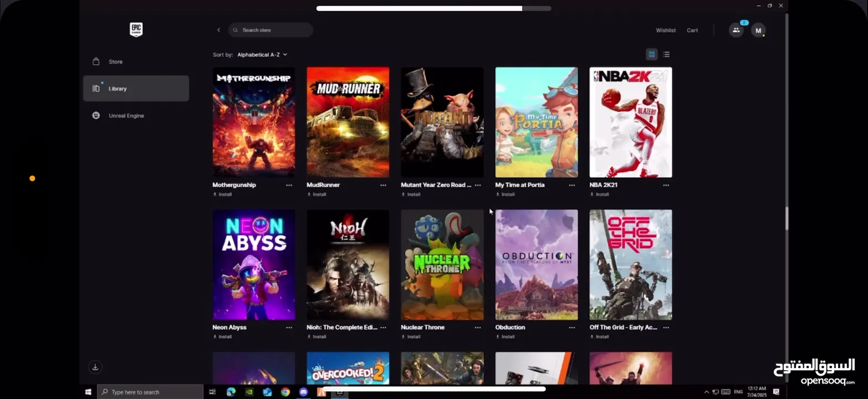The width and height of the screenshot is (868, 399).
Task: Open the notification center icon
Action: (x=776, y=392)
